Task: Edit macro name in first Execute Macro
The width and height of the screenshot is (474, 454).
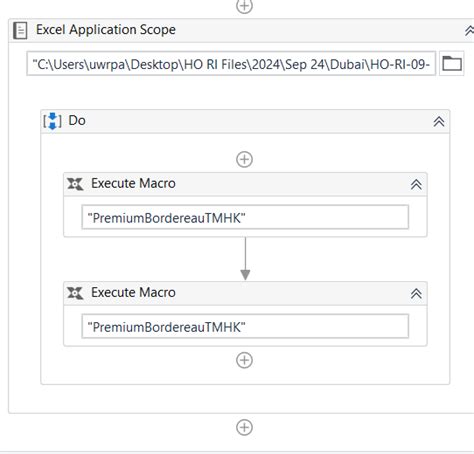Action: (245, 217)
